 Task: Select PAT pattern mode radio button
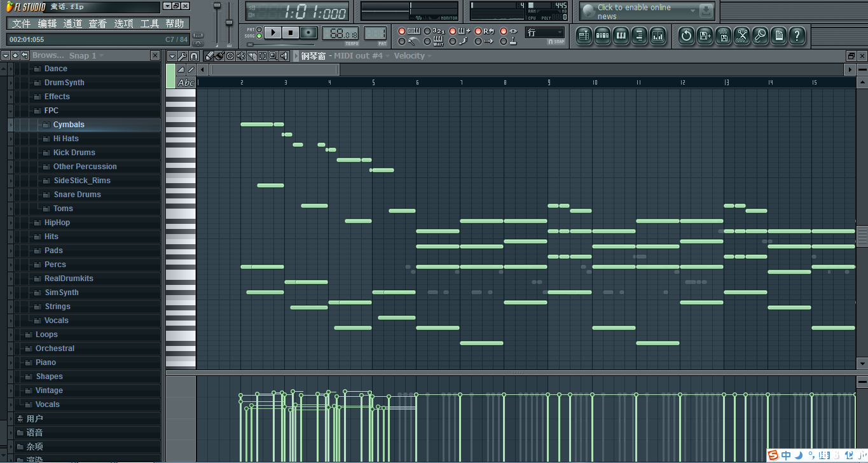tap(259, 29)
